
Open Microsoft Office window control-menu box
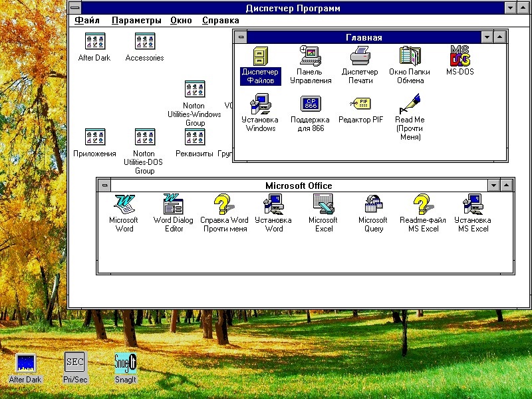pyautogui.click(x=104, y=186)
